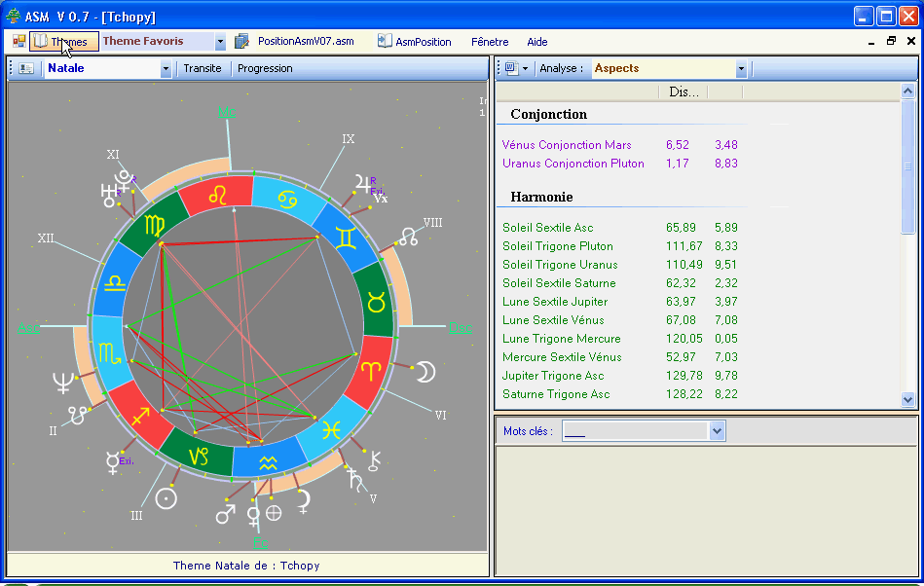Click the Pisces sign on zodiac wheel
This screenshot has height=586, width=924.
coord(331,430)
